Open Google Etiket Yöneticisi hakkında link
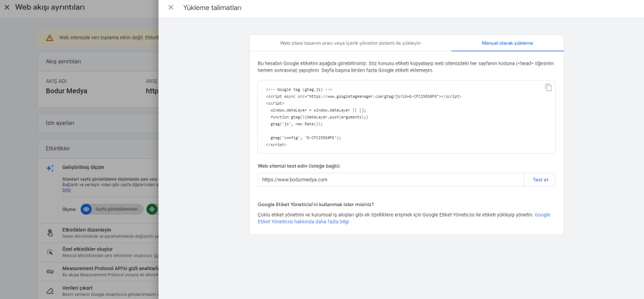The image size is (644, 299). [x=404, y=218]
